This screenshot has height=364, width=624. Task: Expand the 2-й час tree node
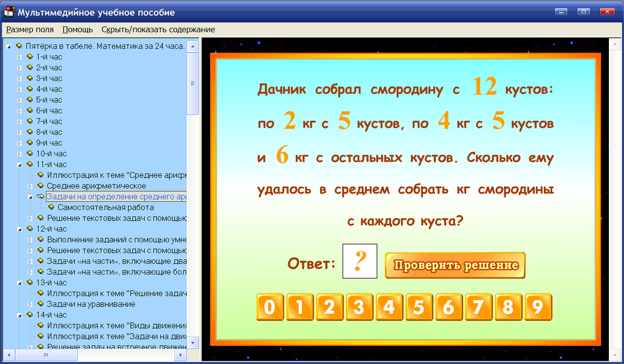coord(20,68)
